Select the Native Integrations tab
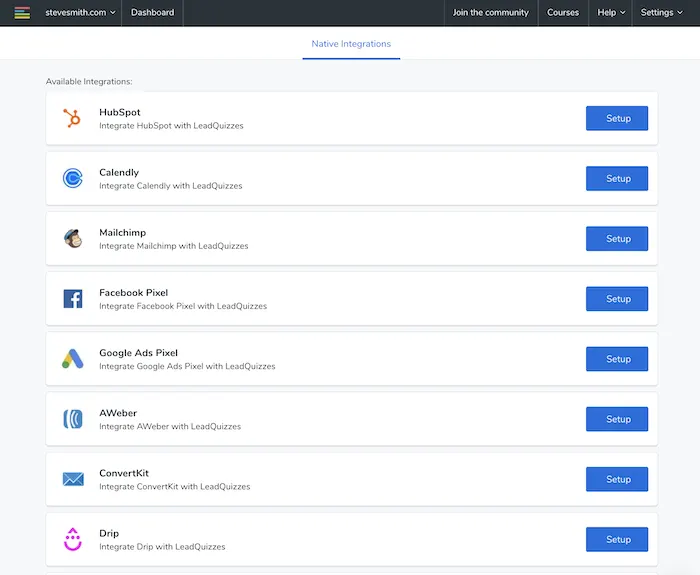The width and height of the screenshot is (700, 575). tap(351, 44)
